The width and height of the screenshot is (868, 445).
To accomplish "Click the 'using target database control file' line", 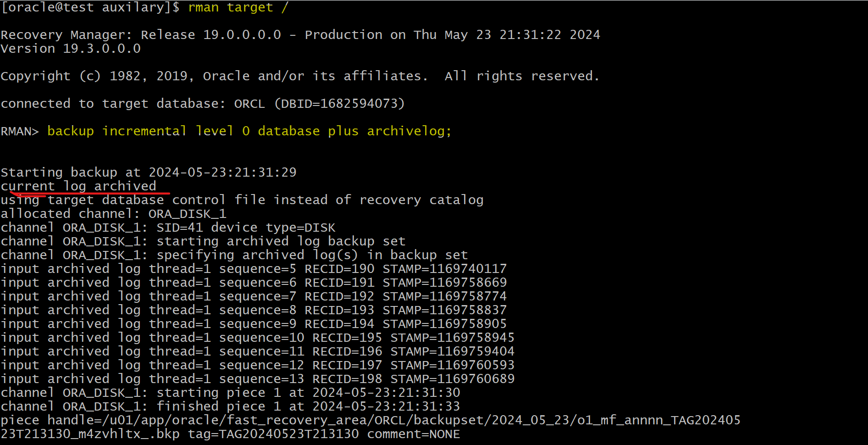I will (x=242, y=200).
